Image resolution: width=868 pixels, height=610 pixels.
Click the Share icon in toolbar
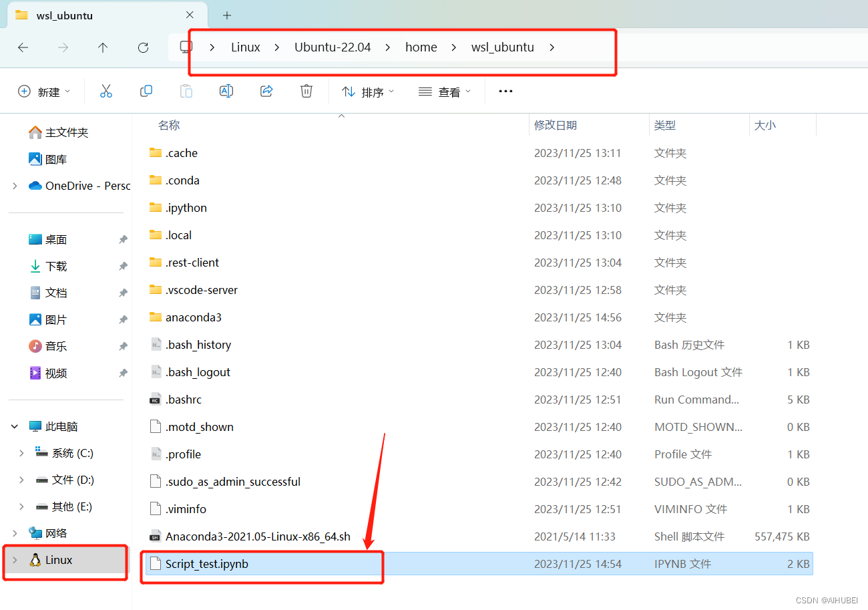(x=266, y=92)
